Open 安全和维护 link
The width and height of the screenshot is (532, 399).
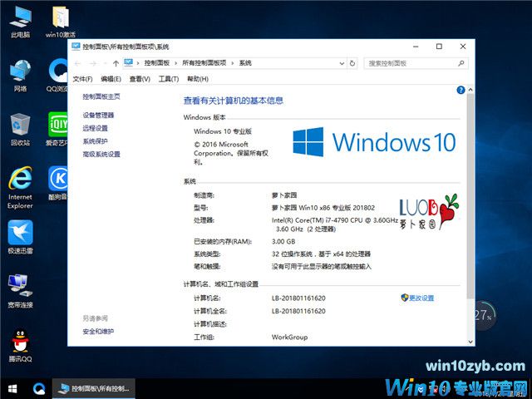tap(98, 332)
